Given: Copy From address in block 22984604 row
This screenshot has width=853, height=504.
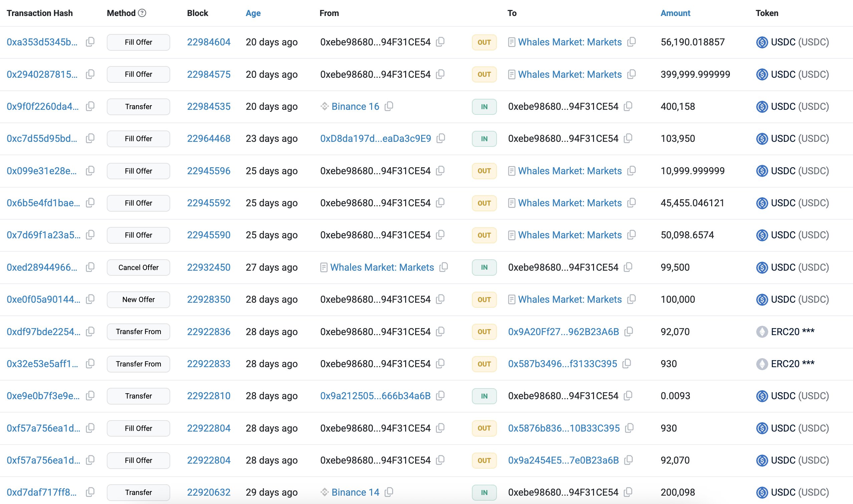Looking at the screenshot, I should (440, 42).
